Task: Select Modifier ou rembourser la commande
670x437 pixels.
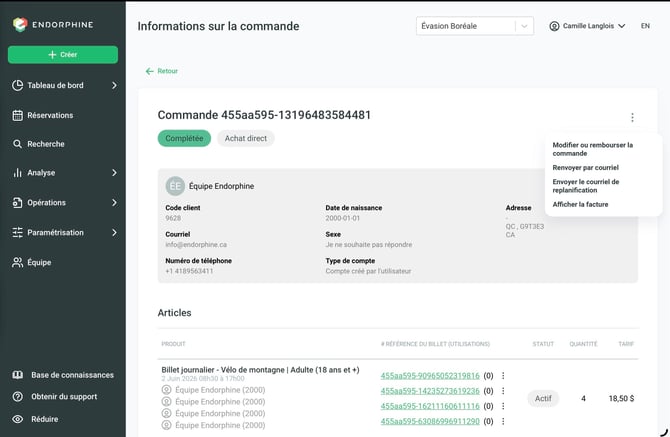Action: point(593,149)
